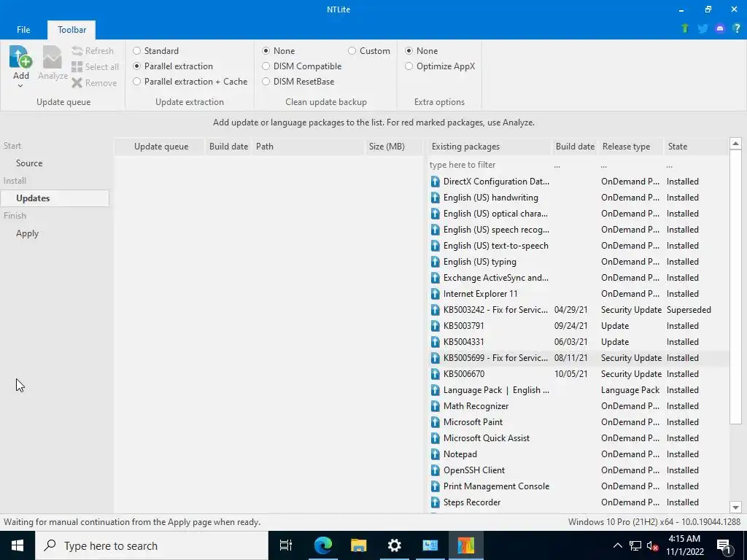Sort by Release type column header
The height and width of the screenshot is (560, 747).
[x=631, y=147]
